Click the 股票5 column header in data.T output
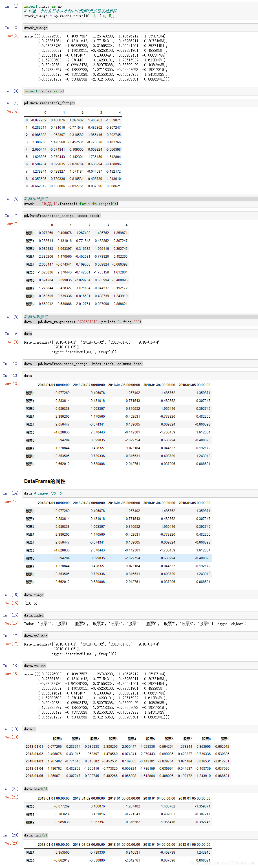Screen dimensions: 258x868 tap(150, 739)
